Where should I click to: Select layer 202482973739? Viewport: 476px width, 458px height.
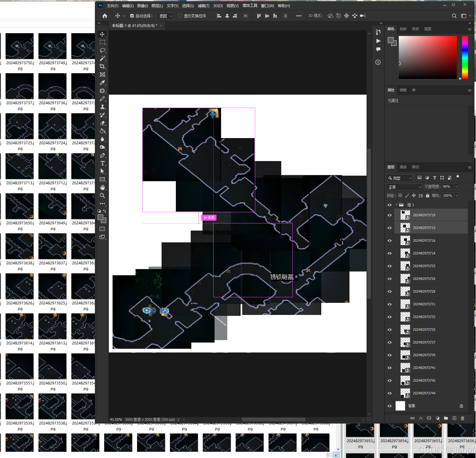click(431, 355)
